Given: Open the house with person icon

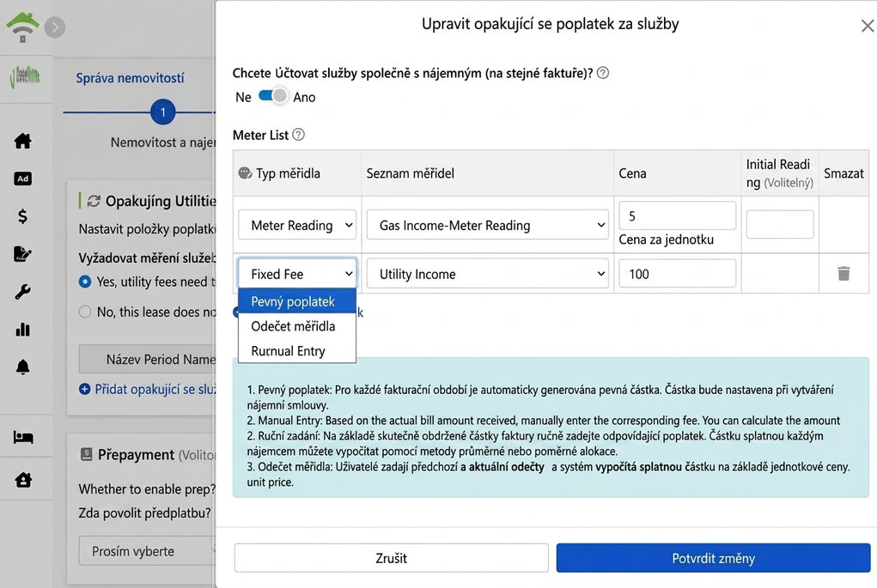Looking at the screenshot, I should [x=23, y=480].
